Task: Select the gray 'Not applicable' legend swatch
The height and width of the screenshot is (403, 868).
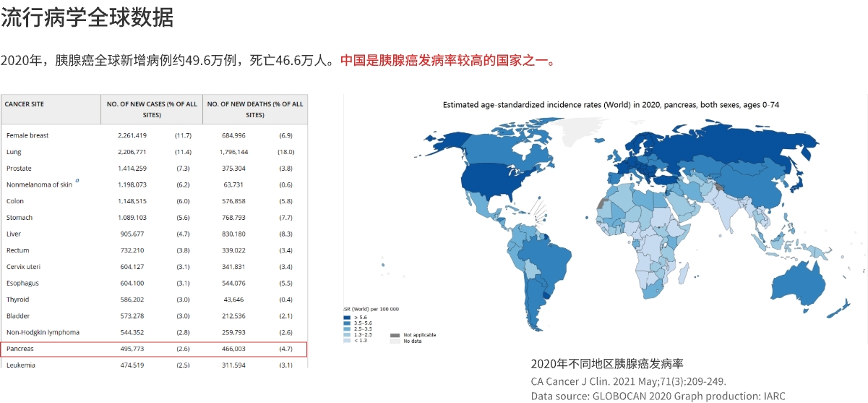Action: coord(395,335)
